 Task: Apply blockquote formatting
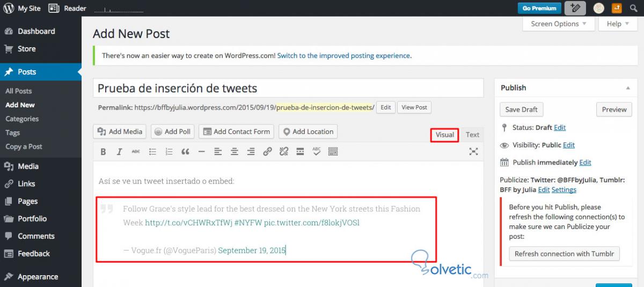(x=185, y=152)
